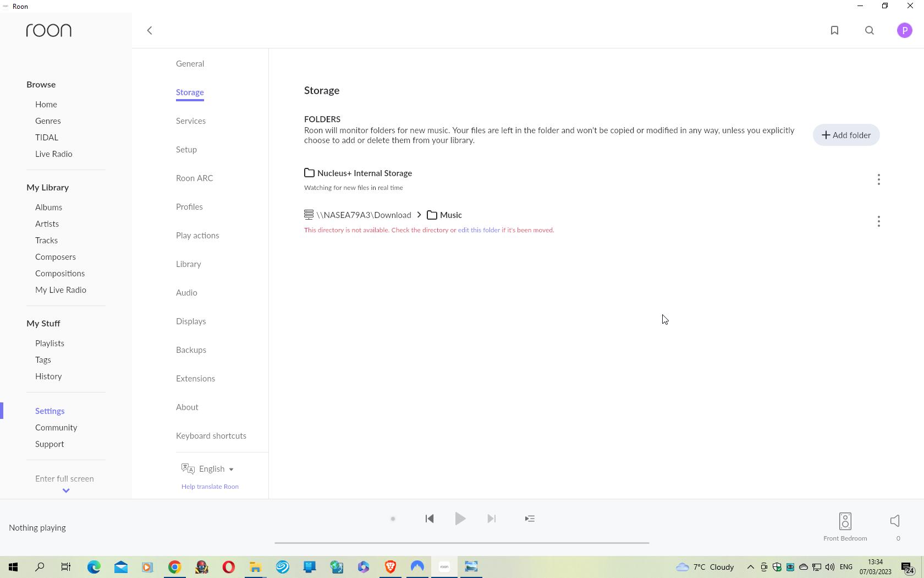Skip to previous track
The height and width of the screenshot is (578, 924).
[430, 519]
